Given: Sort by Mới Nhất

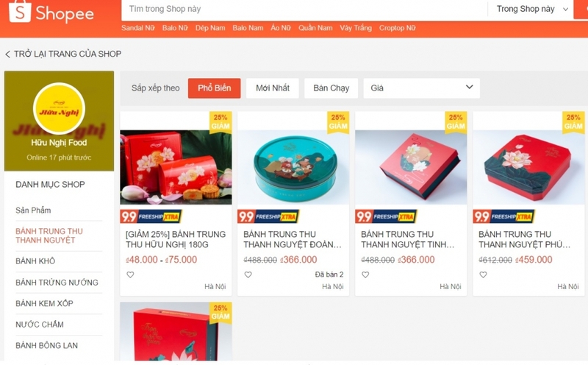Looking at the screenshot, I should coord(273,88).
